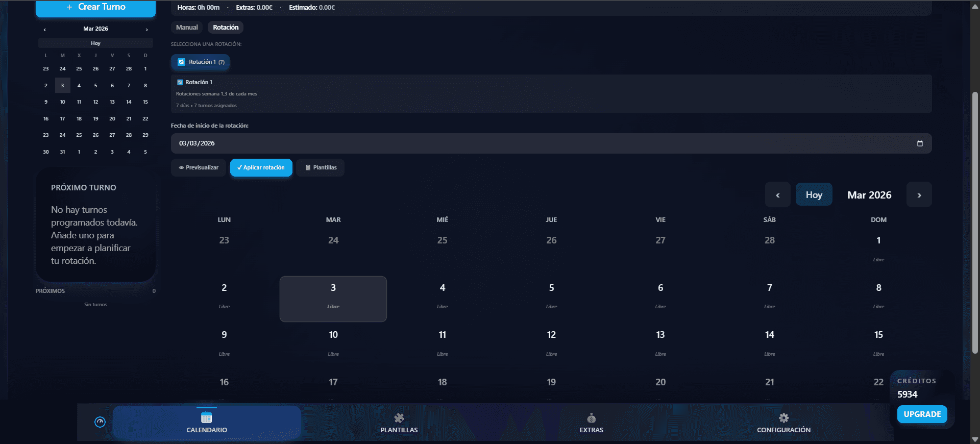Viewport: 980px width, 444px height.
Task: Click the calendar picker icon in date field
Action: click(x=920, y=143)
